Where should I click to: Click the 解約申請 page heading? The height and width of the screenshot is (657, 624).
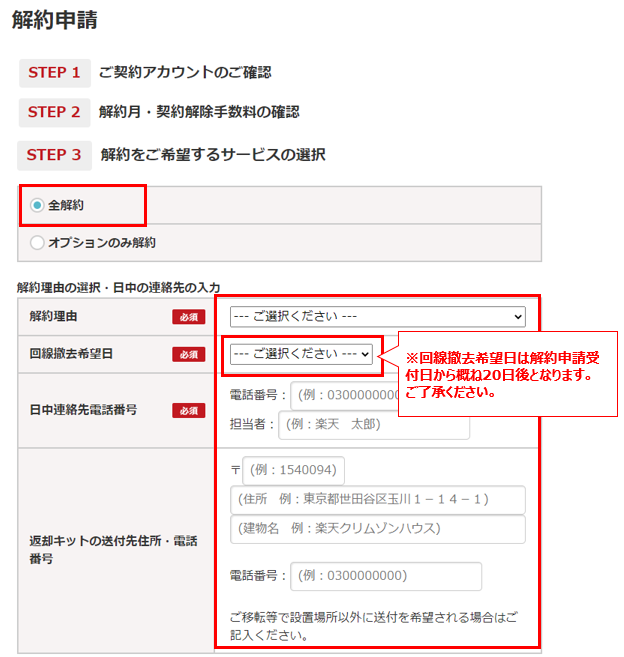55,19
